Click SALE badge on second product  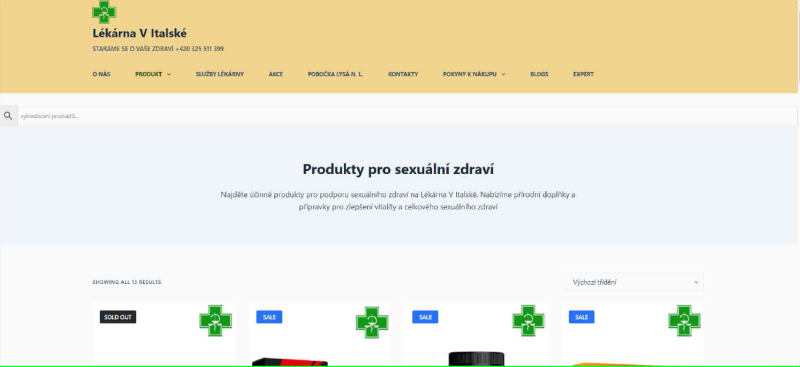coord(269,317)
